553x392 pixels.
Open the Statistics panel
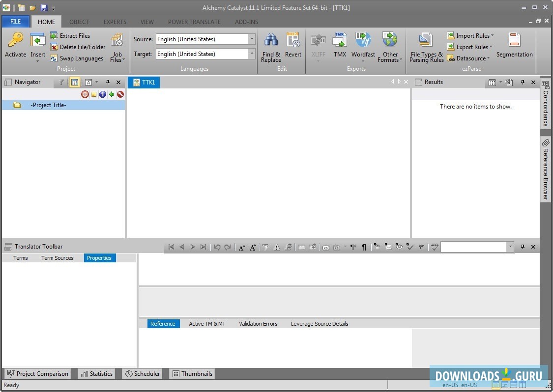[97, 374]
